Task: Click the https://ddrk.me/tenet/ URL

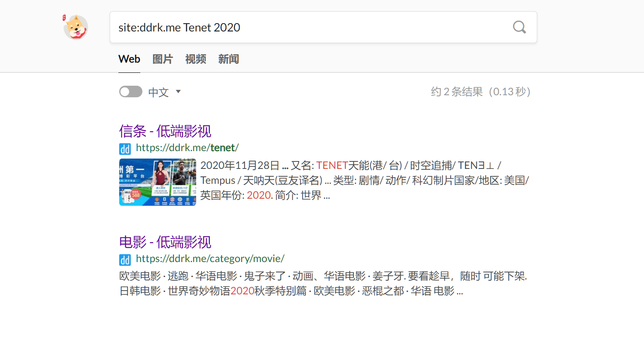Action: tap(187, 148)
